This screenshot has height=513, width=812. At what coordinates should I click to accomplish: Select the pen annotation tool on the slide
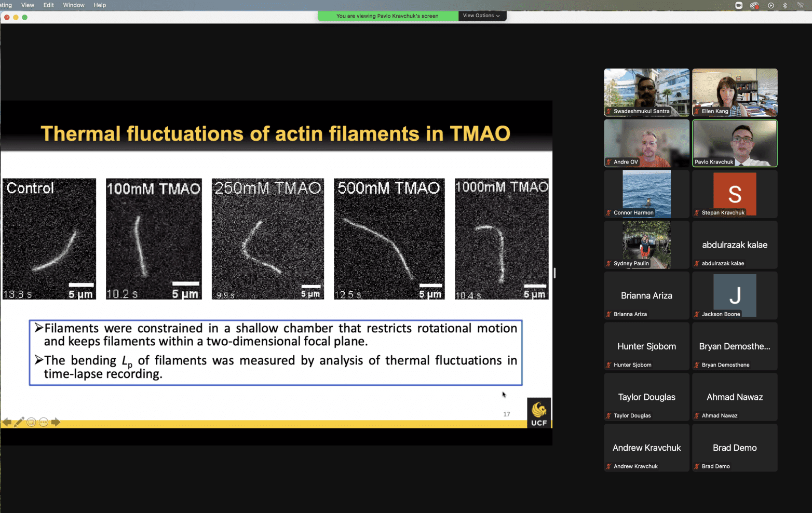19,422
